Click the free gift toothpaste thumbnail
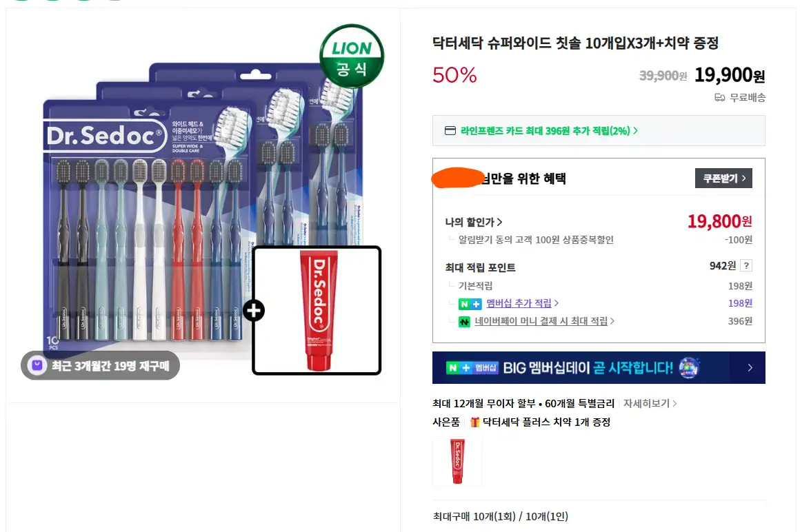The image size is (811, 532). point(457,462)
